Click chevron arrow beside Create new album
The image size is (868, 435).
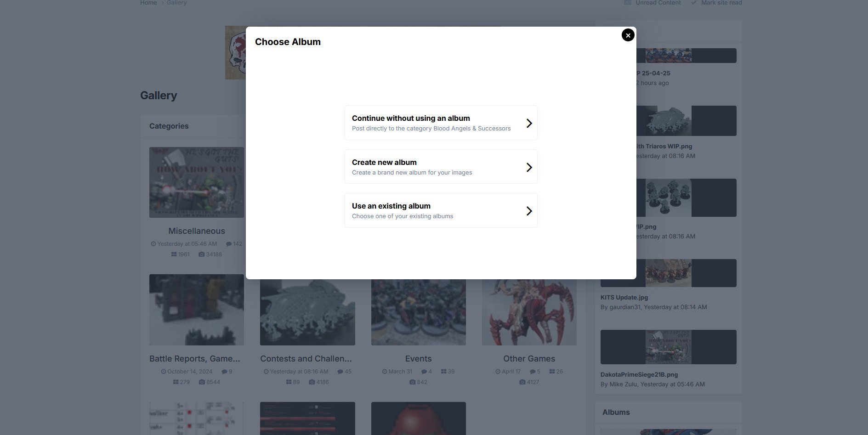(x=529, y=167)
